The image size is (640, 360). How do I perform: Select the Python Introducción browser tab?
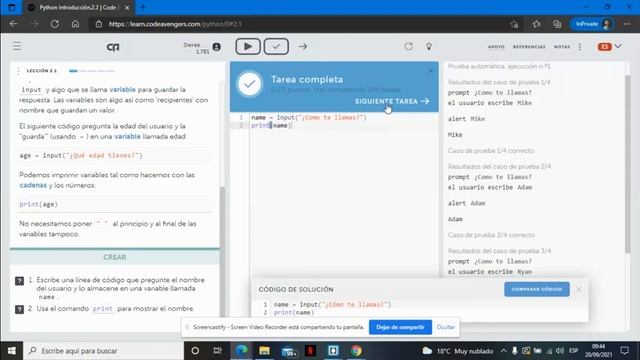[x=78, y=7]
